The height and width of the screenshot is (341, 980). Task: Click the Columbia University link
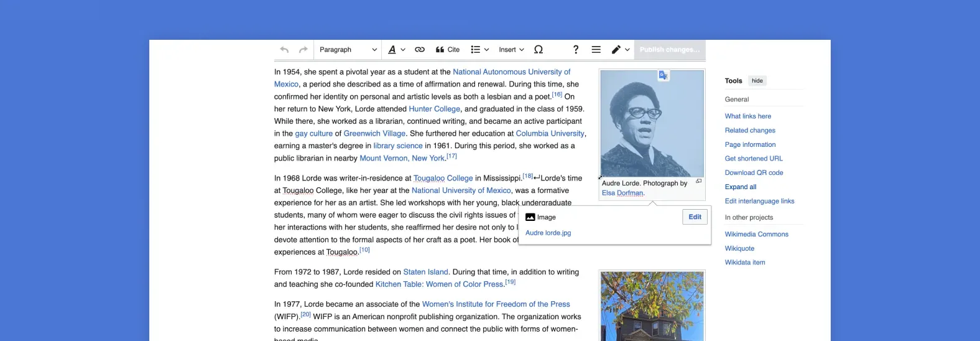550,134
